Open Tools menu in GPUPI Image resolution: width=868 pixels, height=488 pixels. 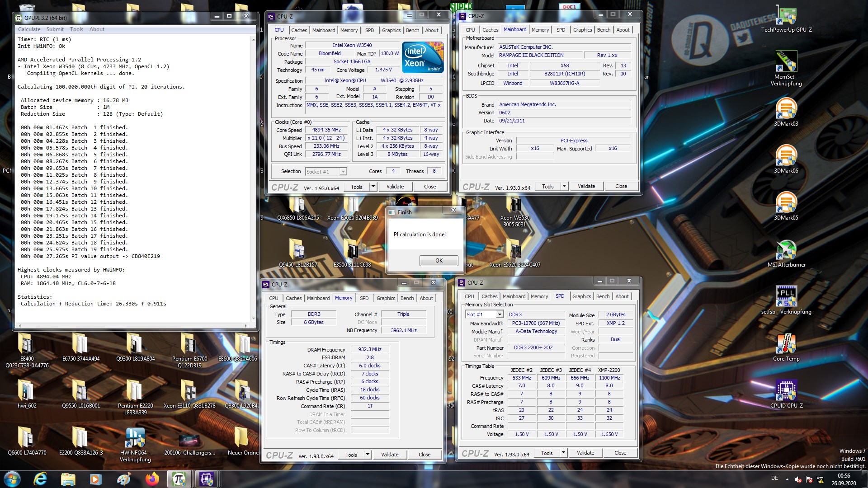(76, 29)
